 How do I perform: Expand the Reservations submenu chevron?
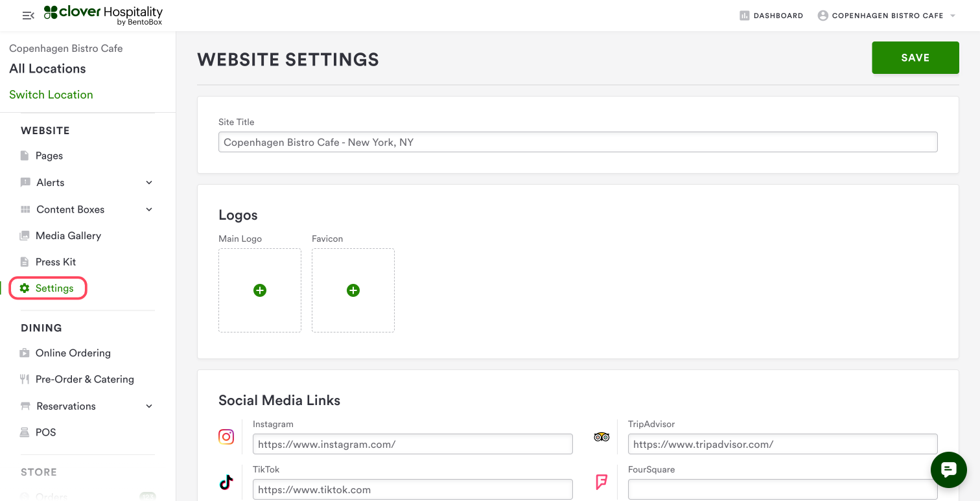point(149,406)
